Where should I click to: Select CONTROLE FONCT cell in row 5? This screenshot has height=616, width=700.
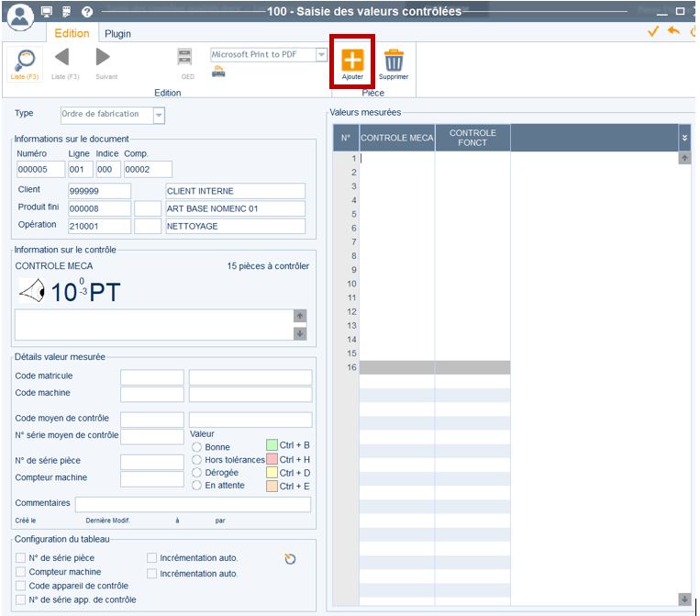[x=472, y=215]
